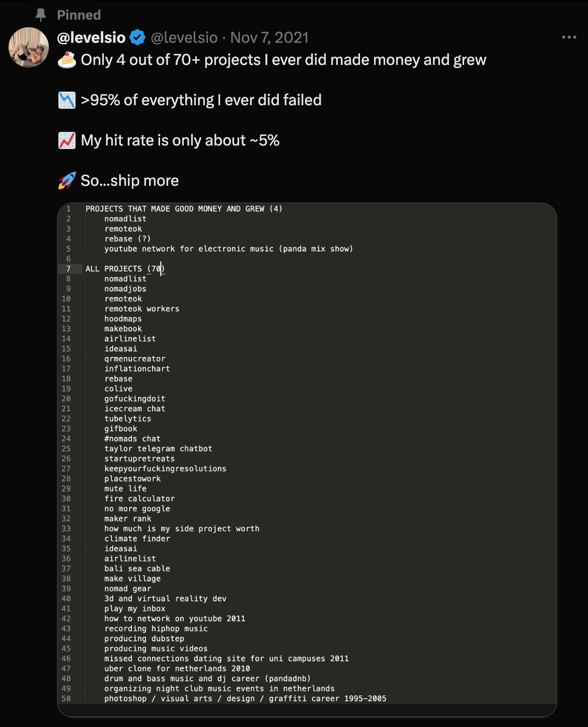Open the @levelsio display name link
The width and height of the screenshot is (588, 727).
pos(91,38)
